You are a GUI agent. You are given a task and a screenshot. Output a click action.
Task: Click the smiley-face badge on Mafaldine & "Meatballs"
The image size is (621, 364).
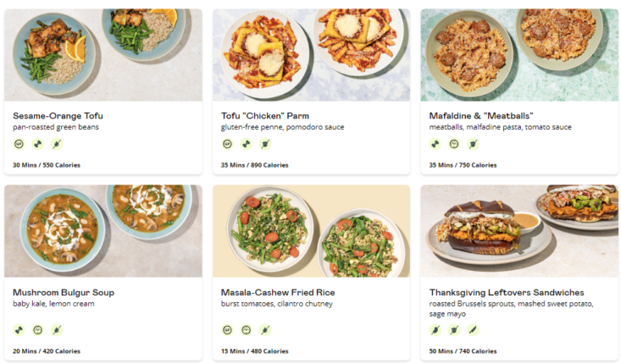tap(454, 144)
